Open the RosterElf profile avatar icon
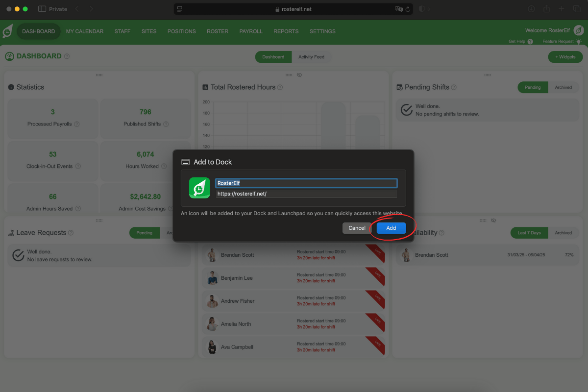Viewport: 588px width, 392px height. point(578,30)
